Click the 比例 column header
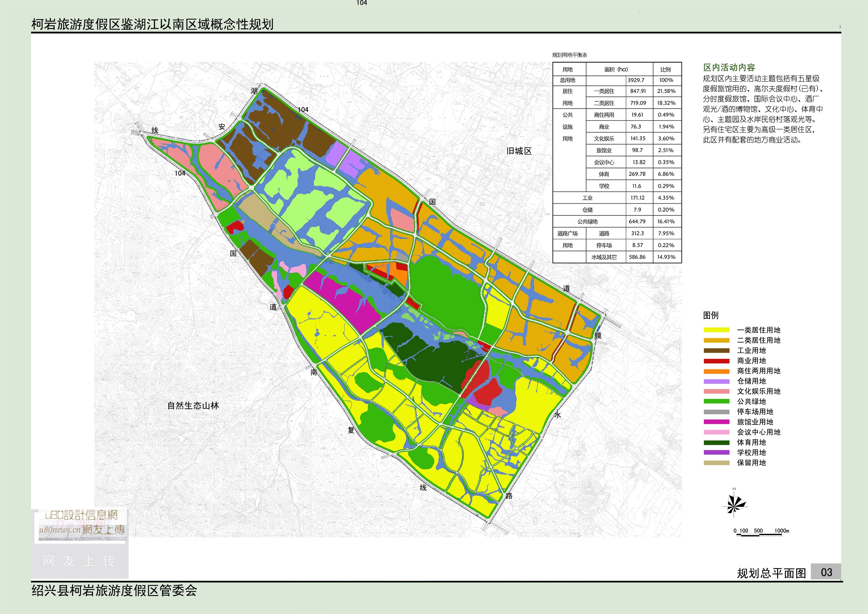 click(666, 70)
